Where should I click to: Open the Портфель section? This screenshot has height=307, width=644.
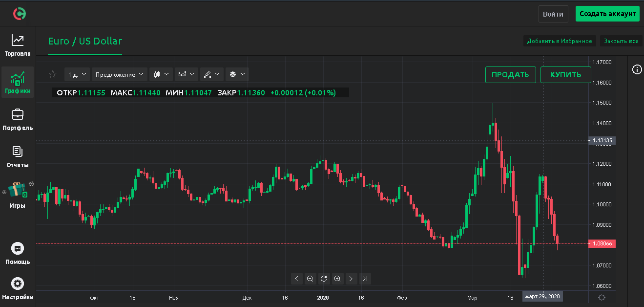[x=18, y=120]
